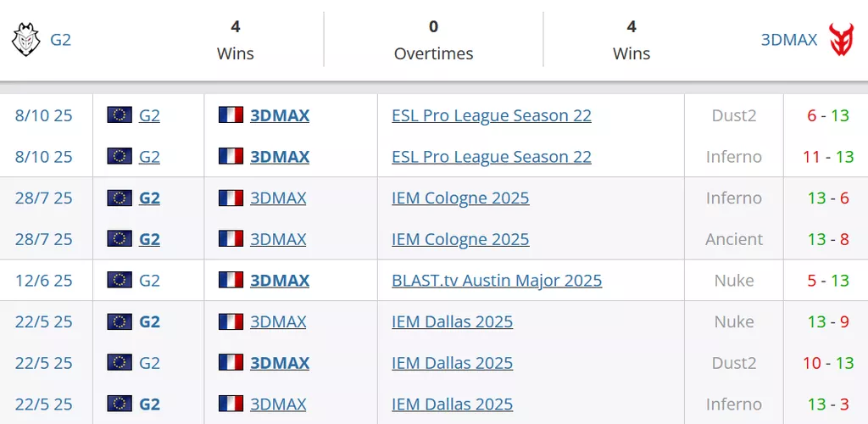Click French flag in the Inferno 11-13 row
Image resolution: width=868 pixels, height=424 pixels.
coord(231,157)
